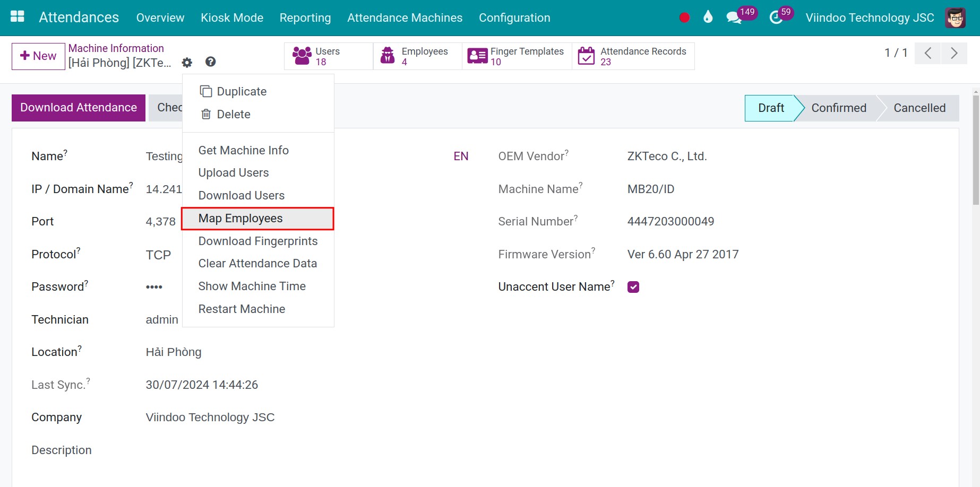The image size is (980, 487).
Task: Open the conversations icon showing 149 messages
Action: (734, 18)
